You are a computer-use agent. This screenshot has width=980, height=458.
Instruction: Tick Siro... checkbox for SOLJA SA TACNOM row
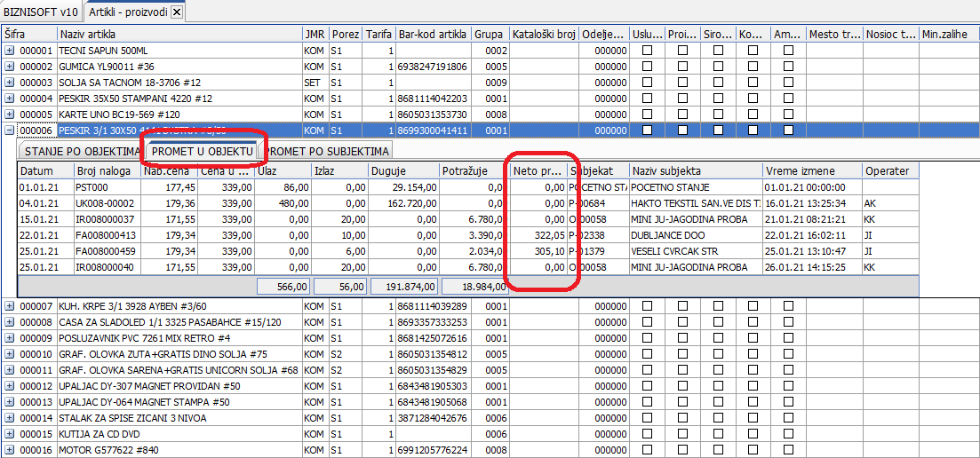coord(718,83)
